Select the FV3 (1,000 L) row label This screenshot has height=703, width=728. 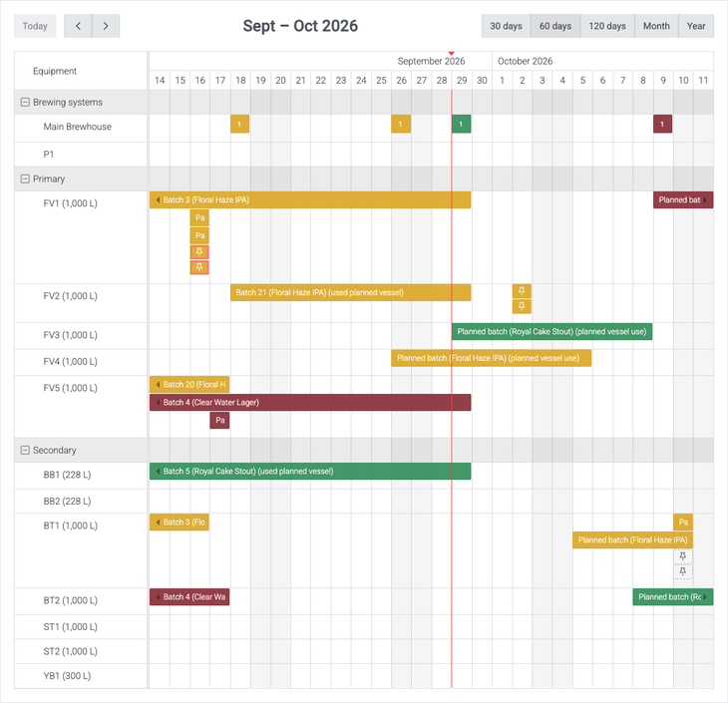coord(71,335)
